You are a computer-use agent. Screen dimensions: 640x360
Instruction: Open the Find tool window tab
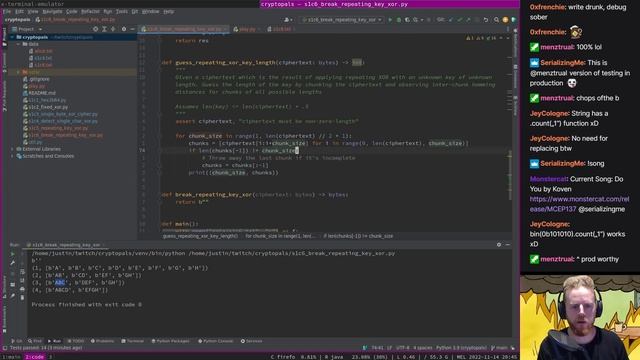pos(35,341)
